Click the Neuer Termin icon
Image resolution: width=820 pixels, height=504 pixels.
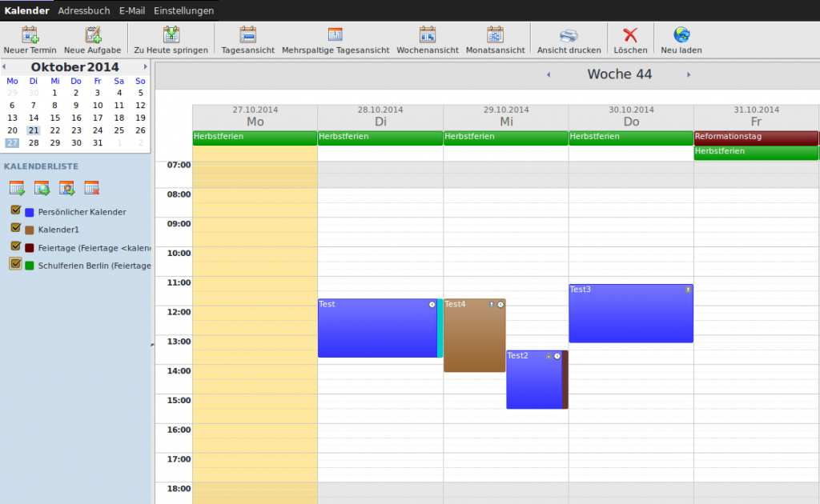pos(30,34)
